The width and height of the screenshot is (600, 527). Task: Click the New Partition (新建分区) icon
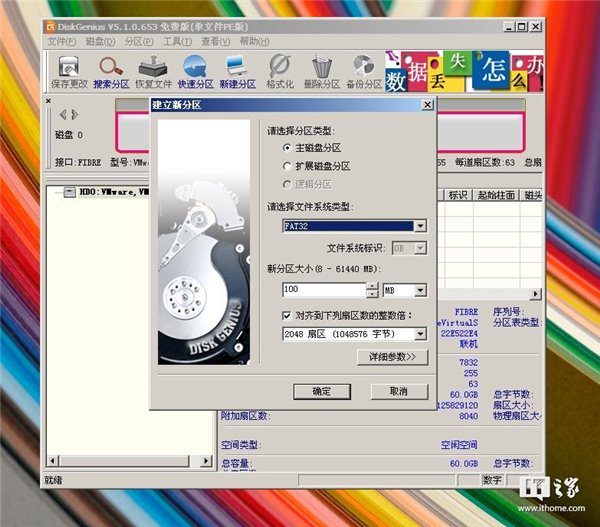pyautogui.click(x=238, y=73)
